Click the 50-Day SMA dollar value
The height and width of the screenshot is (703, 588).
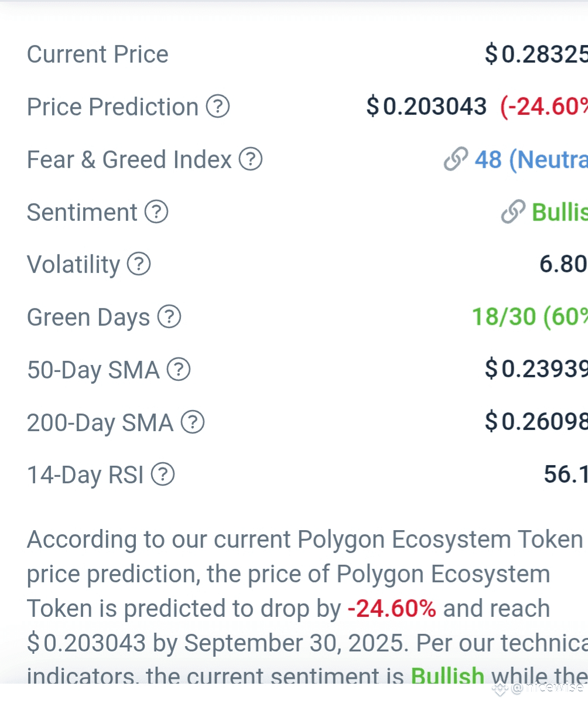tap(536, 370)
